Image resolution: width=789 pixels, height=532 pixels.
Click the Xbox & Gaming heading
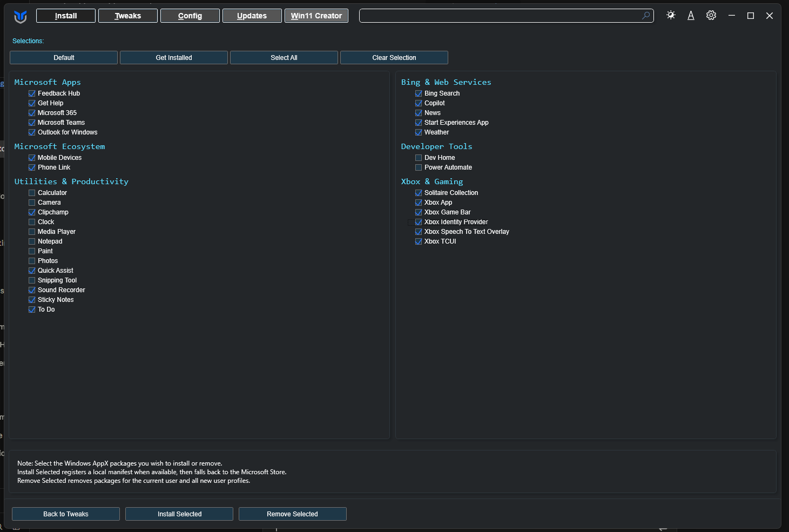coord(432,181)
